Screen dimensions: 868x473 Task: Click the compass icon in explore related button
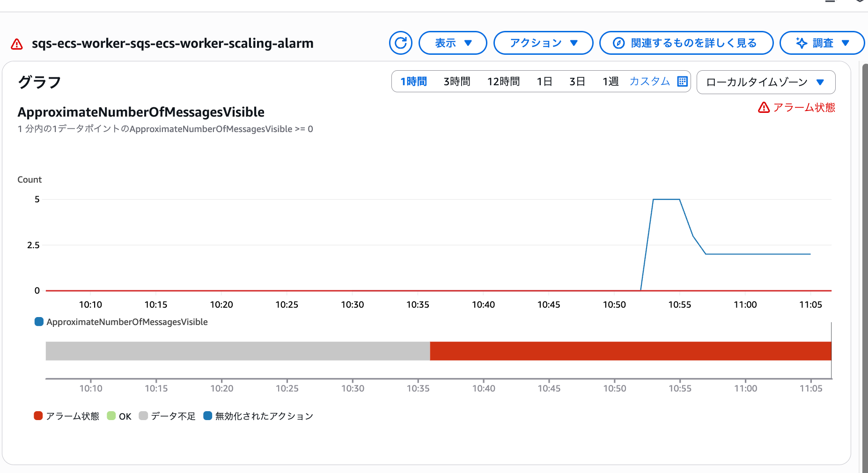(618, 43)
